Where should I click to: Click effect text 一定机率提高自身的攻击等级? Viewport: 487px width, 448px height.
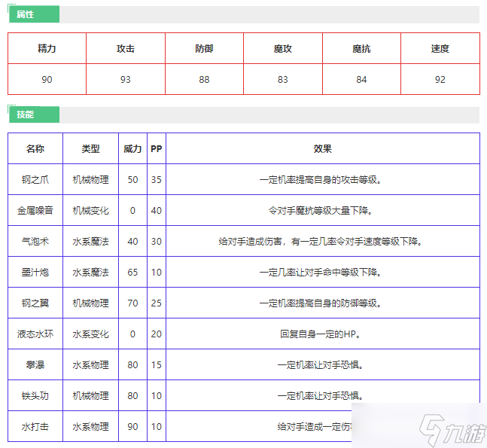[320, 179]
